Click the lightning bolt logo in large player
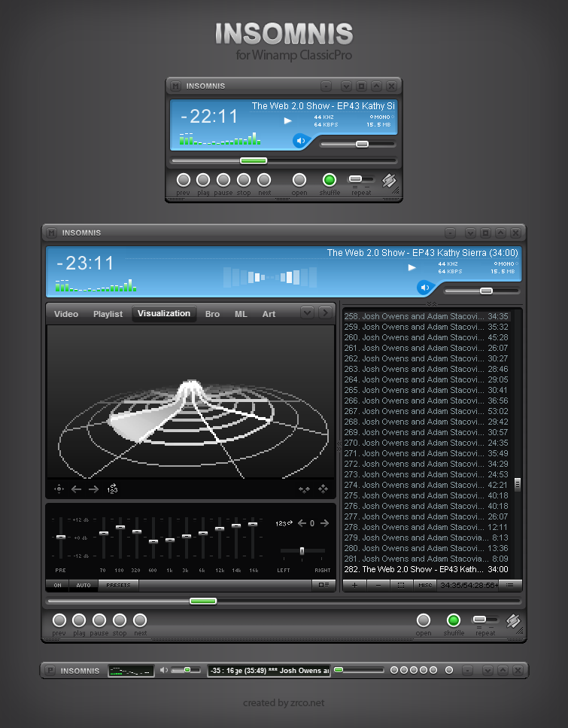 click(x=513, y=621)
